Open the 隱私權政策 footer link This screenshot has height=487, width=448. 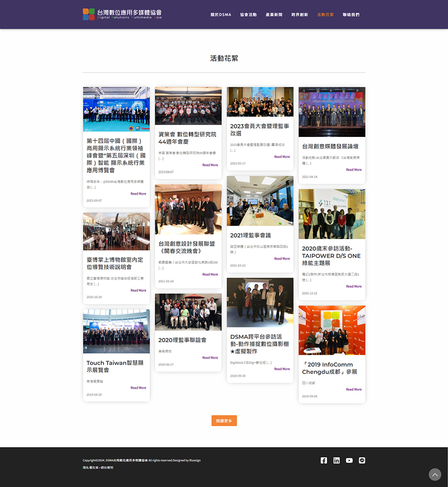pos(90,468)
